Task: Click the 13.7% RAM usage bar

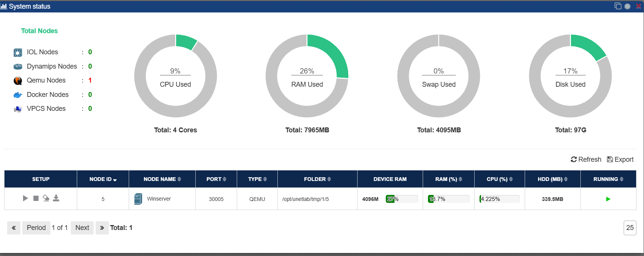Action: click(449, 199)
